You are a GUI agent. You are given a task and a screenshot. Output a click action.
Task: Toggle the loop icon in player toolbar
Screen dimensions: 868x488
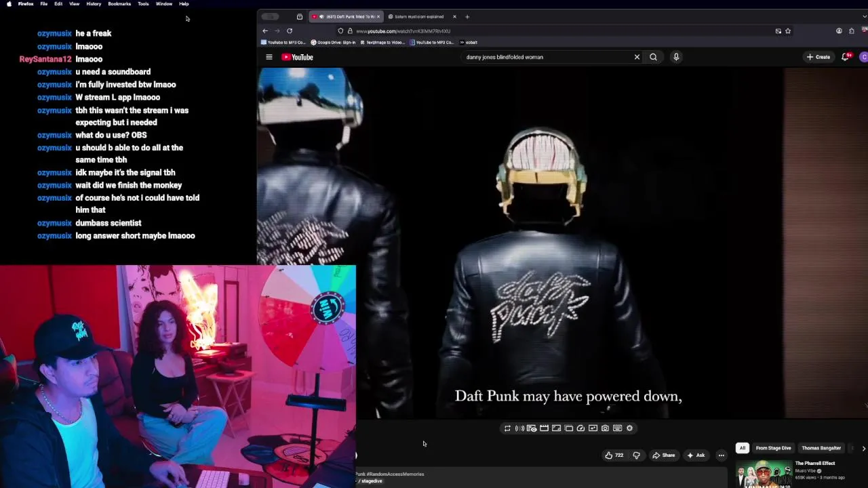pos(507,428)
